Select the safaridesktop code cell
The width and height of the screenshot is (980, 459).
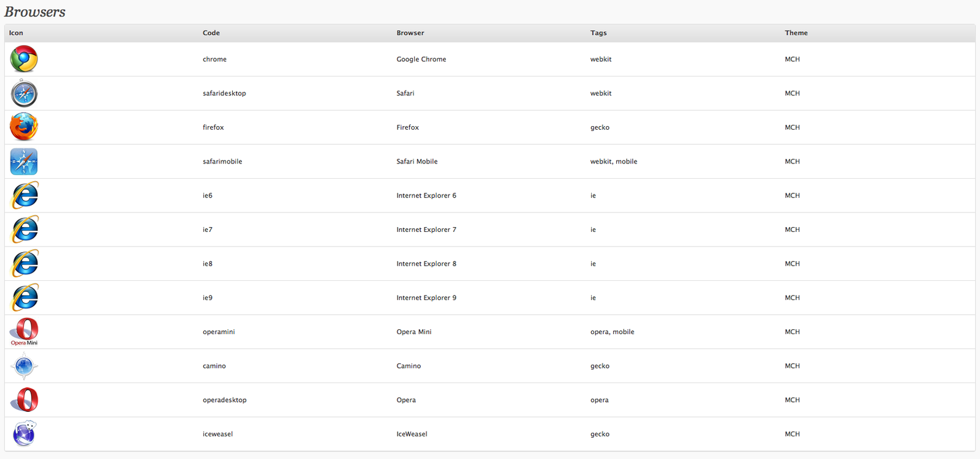pos(224,94)
